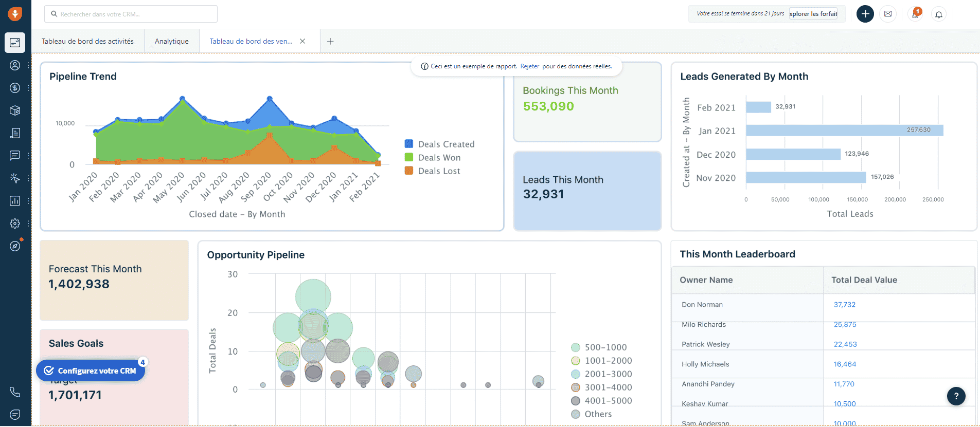Open the Contacts icon in sidebar
Image resolution: width=980 pixels, height=427 pixels.
point(15,65)
